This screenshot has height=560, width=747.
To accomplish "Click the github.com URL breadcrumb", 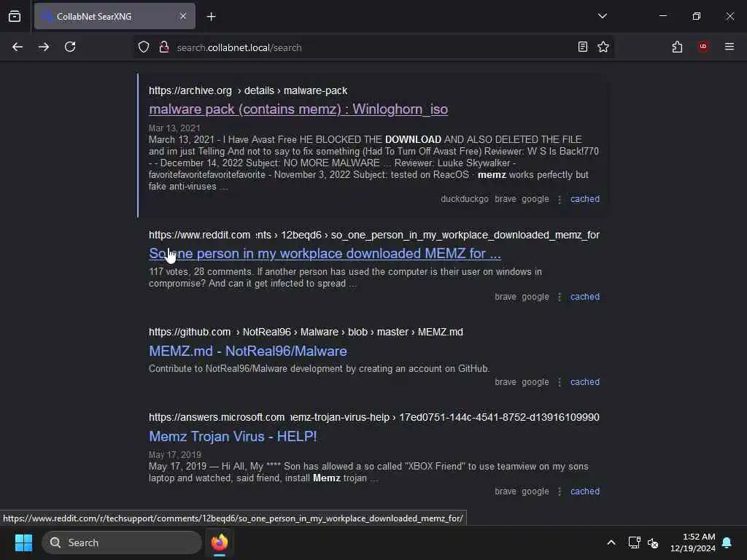I will (x=306, y=332).
